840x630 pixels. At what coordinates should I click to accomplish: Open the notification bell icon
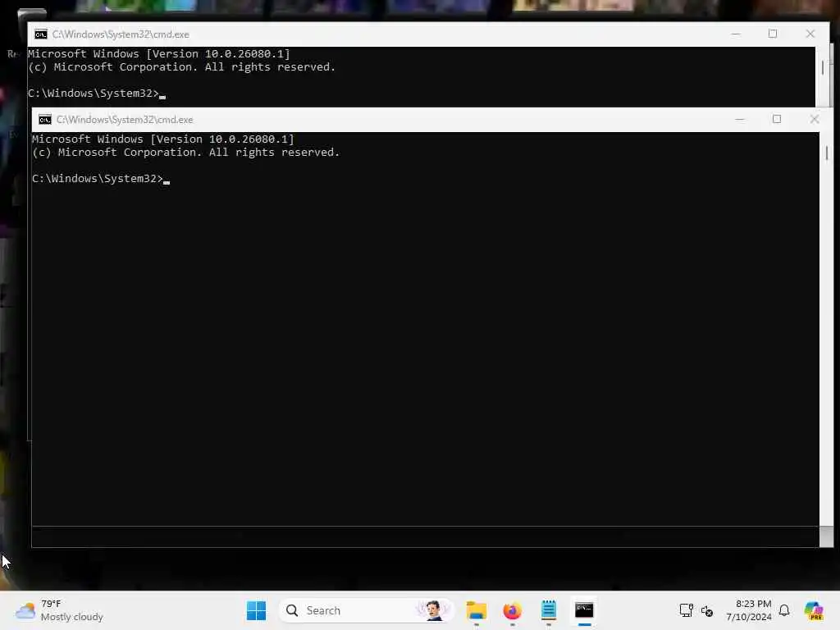(783, 610)
